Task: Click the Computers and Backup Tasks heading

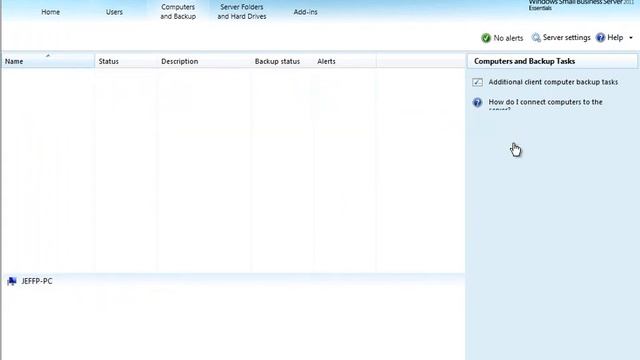Action: (524, 61)
